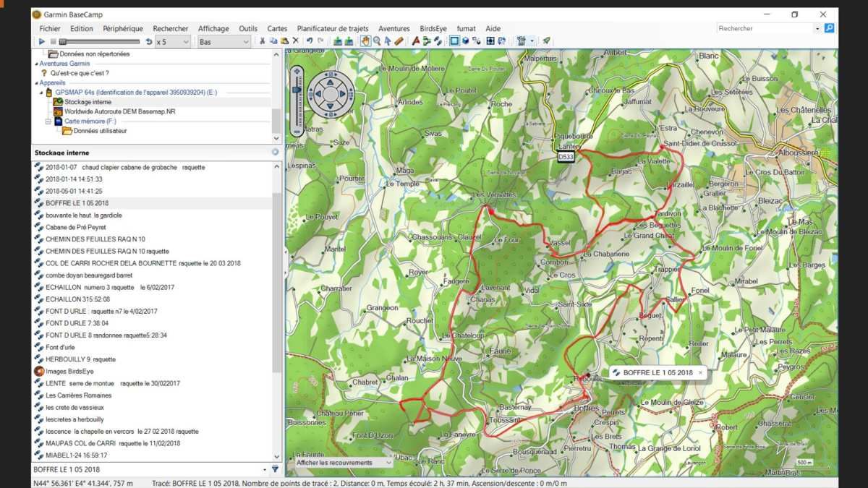This screenshot has height=488, width=868.
Task: Close the BOFFRE LE 1 05 2018 map popup
Action: (700, 372)
